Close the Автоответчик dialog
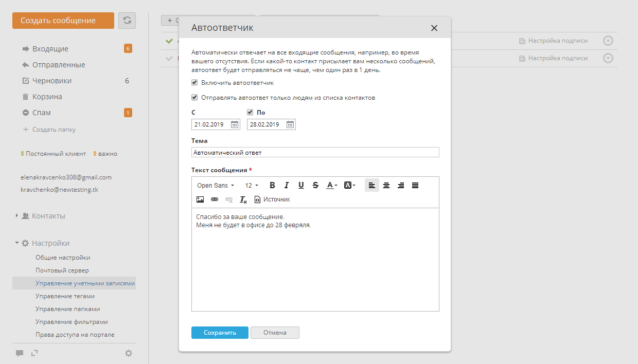This screenshot has height=364, width=638. (x=434, y=28)
